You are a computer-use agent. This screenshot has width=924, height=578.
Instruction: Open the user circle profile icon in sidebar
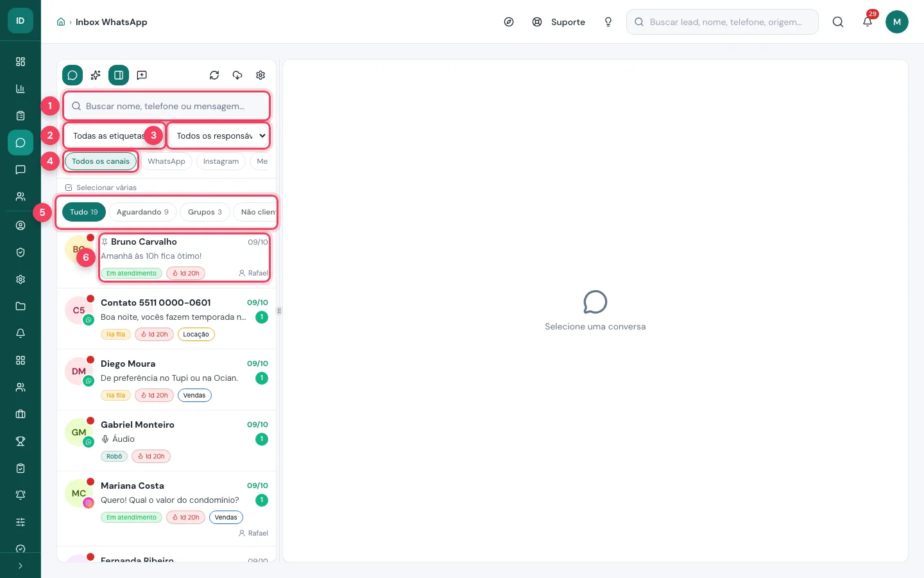tap(21, 225)
